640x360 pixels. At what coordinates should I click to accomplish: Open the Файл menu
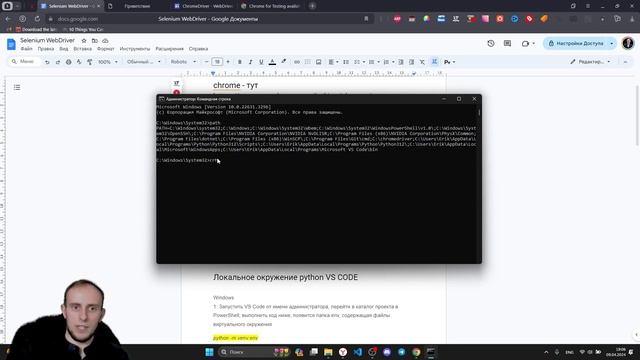[x=27, y=49]
